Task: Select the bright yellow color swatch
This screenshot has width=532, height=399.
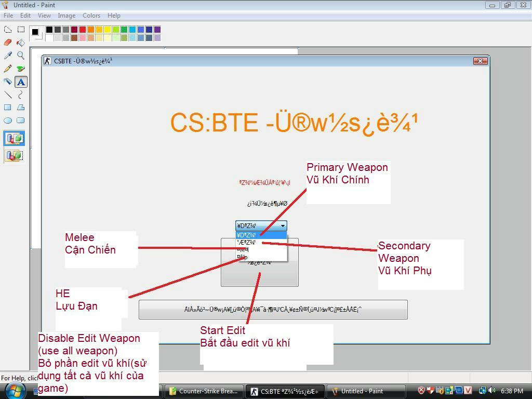Action: click(107, 30)
